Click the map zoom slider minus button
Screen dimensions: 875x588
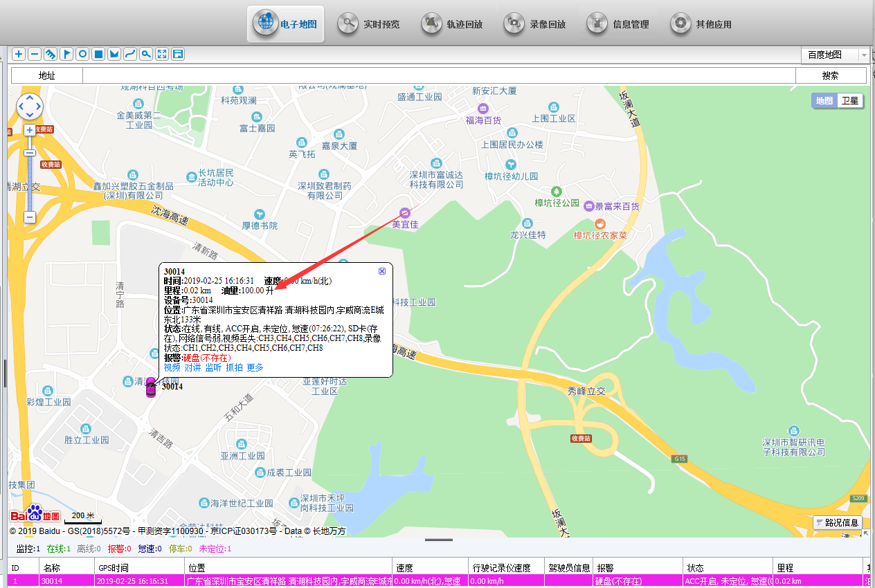point(30,217)
